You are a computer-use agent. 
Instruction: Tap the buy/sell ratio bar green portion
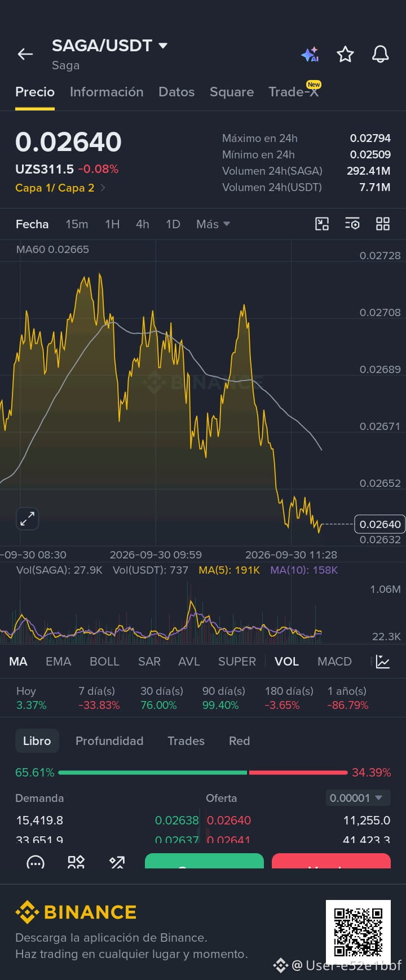[x=152, y=773]
